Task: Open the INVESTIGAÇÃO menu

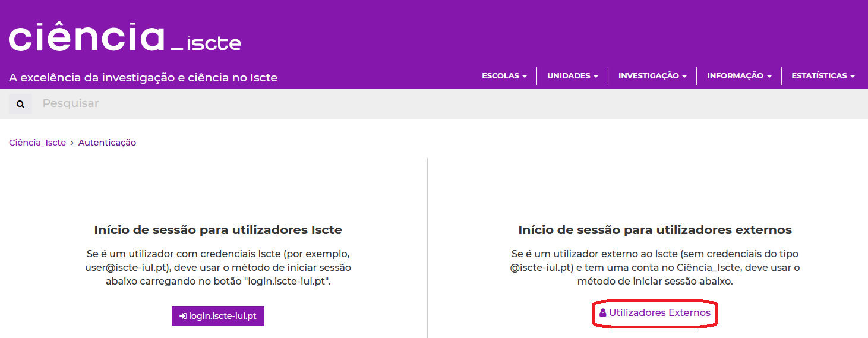Action: click(x=652, y=76)
